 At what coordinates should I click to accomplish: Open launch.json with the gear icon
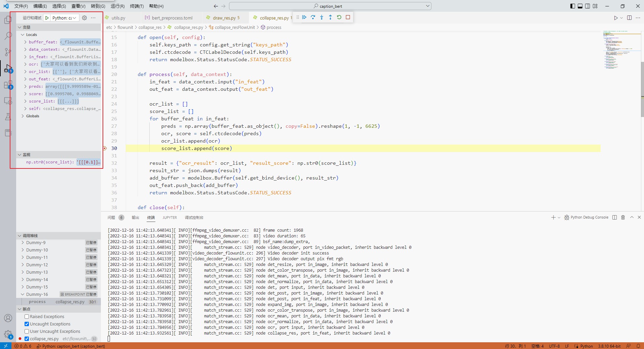coord(84,18)
